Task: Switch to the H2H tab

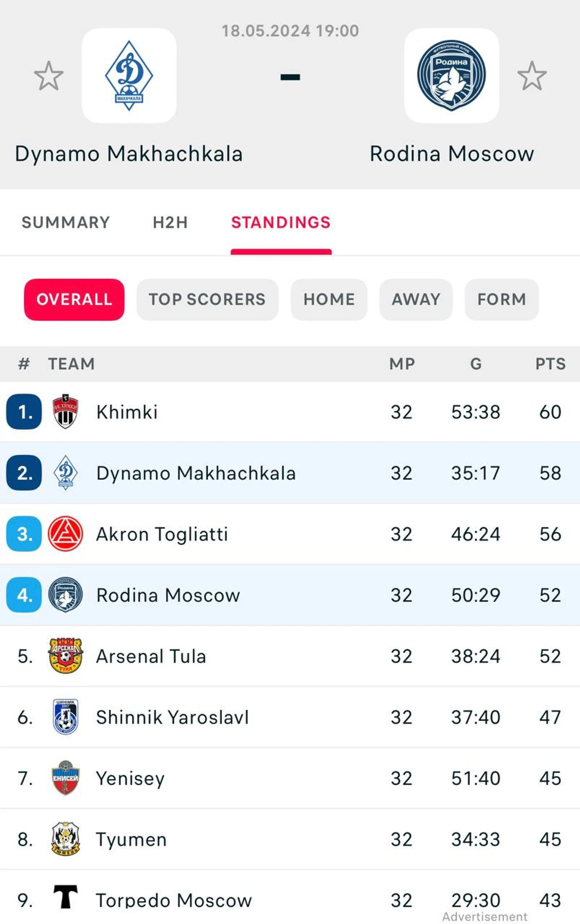Action: point(170,222)
